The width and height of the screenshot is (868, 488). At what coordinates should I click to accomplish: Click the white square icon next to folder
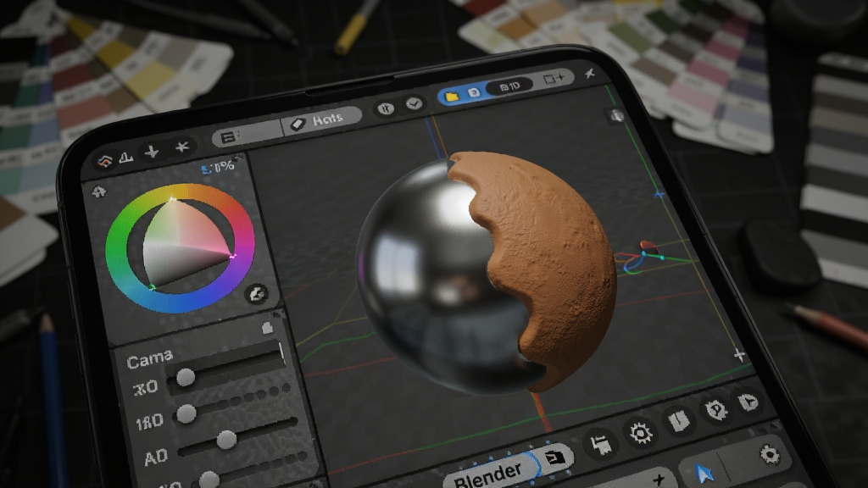click(x=474, y=92)
